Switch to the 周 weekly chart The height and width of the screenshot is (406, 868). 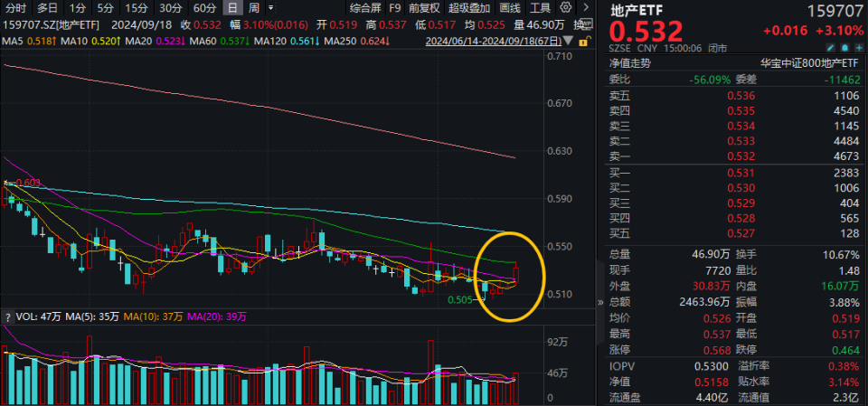253,8
